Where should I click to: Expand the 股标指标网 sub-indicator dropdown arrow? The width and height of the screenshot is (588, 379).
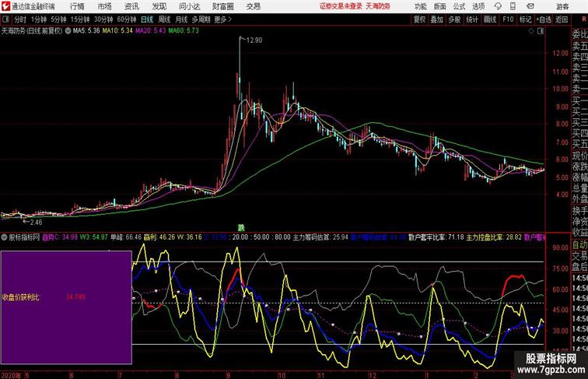pyautogui.click(x=4, y=237)
